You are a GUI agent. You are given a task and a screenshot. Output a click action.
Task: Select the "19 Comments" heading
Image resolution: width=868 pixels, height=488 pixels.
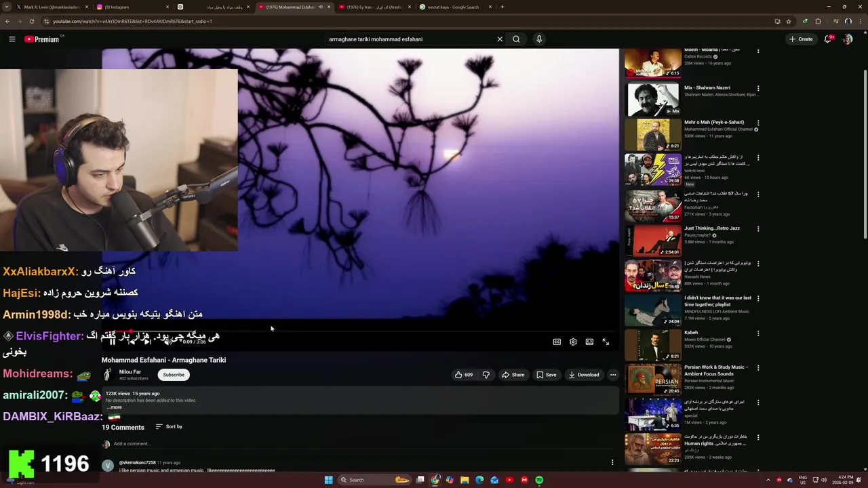point(123,428)
